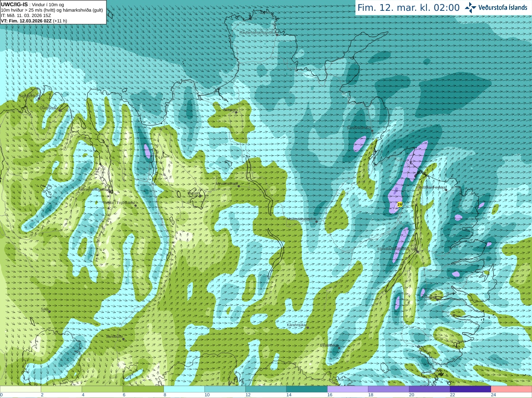This screenshot has width=532, height=398.
Task: Click the pink above-24 legend swatch
Action: [512, 389]
